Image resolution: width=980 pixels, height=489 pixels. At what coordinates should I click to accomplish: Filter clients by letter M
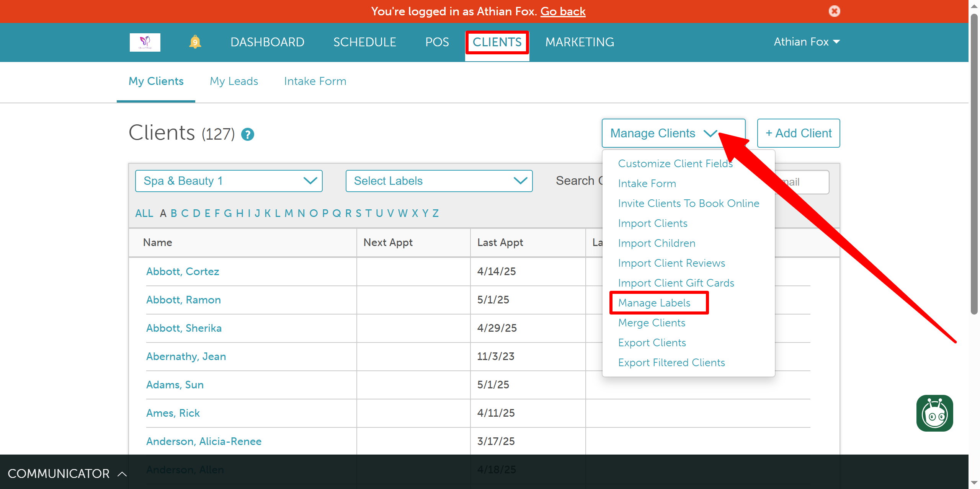tap(289, 213)
